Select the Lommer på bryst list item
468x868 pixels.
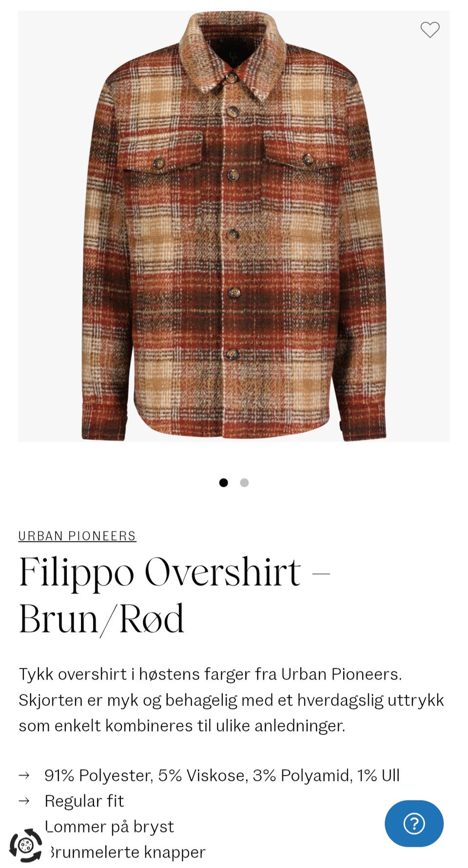[109, 827]
